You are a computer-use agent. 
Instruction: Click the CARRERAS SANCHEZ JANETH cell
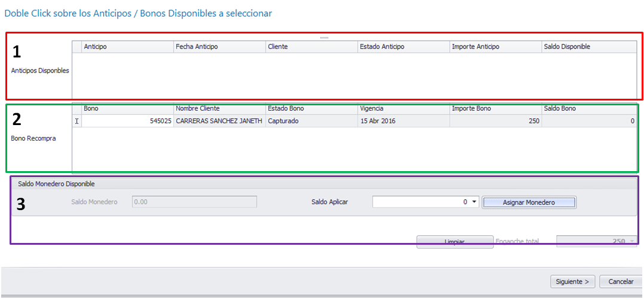coord(219,121)
